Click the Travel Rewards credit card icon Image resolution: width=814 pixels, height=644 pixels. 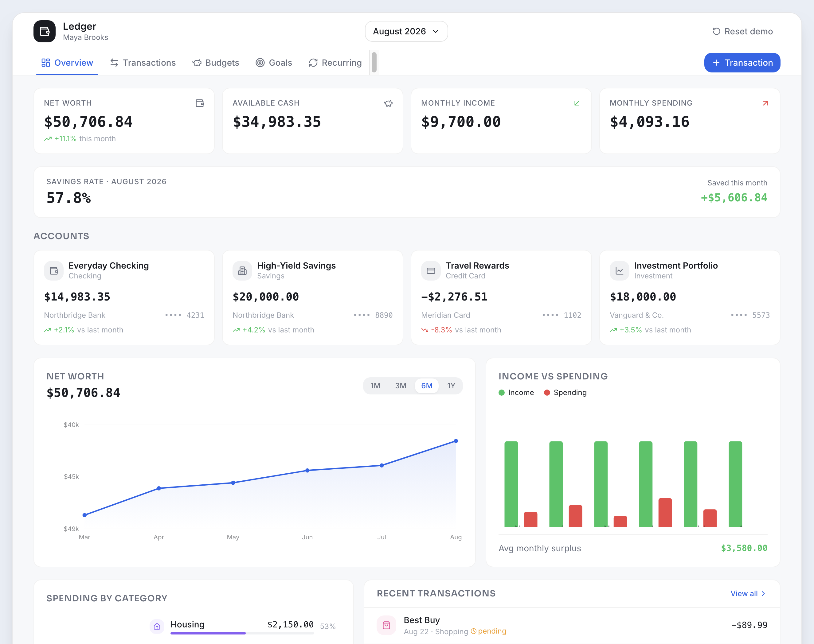click(x=431, y=271)
